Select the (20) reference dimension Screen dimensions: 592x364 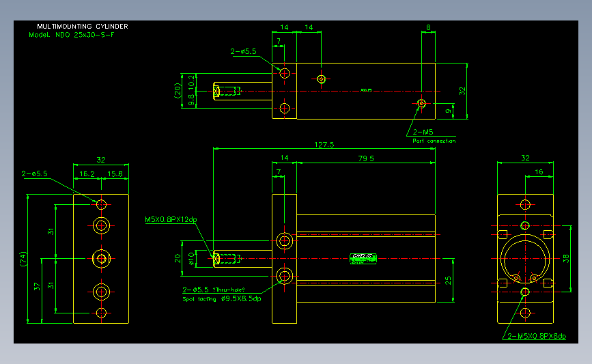pos(178,91)
